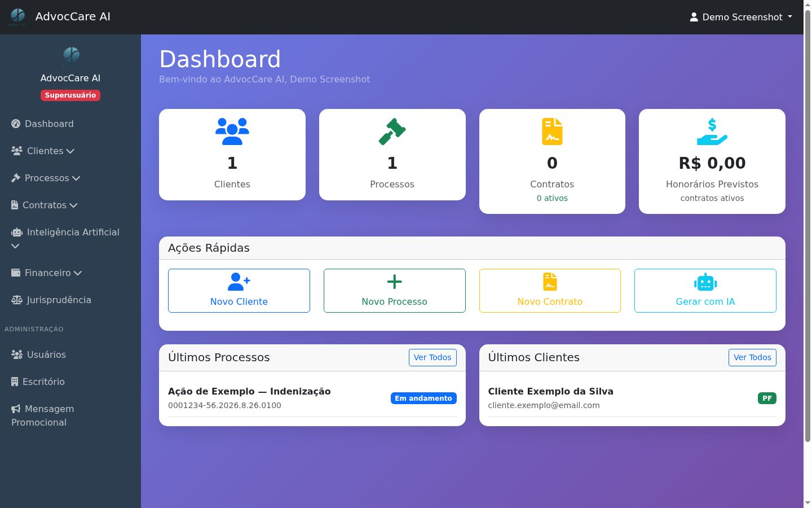Screen dimensions: 812x508
Task: Open the Cliente Exemplo da Silva entry
Action: (x=551, y=391)
